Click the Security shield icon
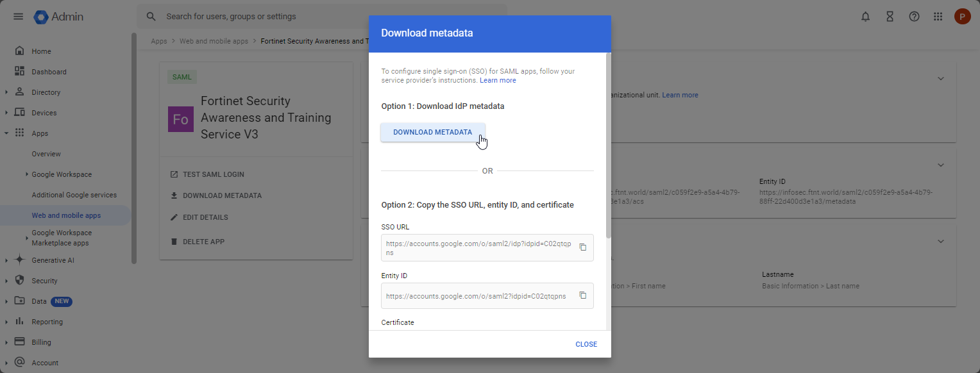Image resolution: width=980 pixels, height=373 pixels. pos(19,280)
